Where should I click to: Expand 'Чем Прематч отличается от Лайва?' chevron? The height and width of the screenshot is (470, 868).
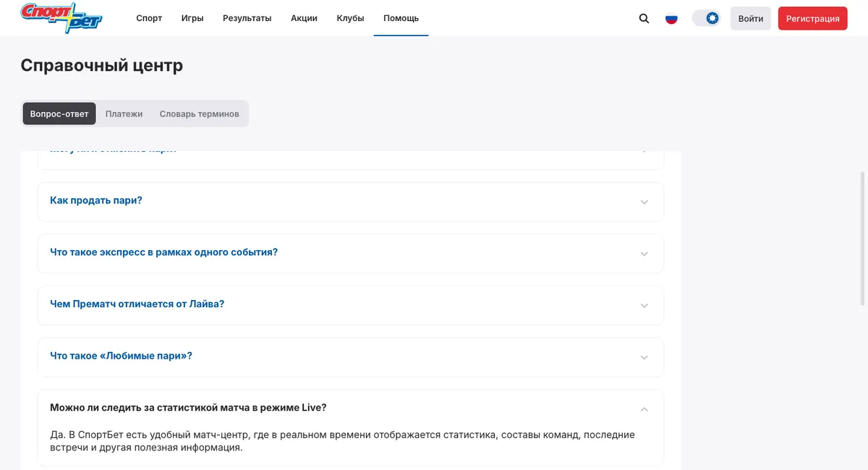pos(644,306)
